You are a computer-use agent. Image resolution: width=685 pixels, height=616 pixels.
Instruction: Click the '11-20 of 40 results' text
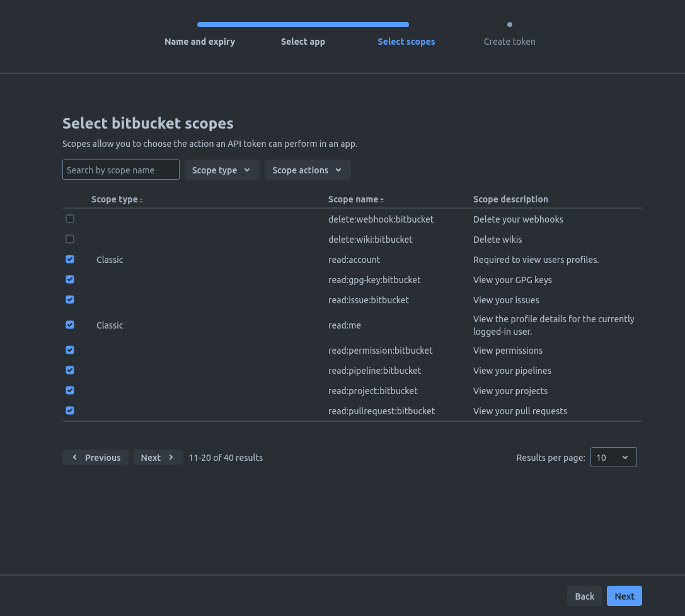226,458
